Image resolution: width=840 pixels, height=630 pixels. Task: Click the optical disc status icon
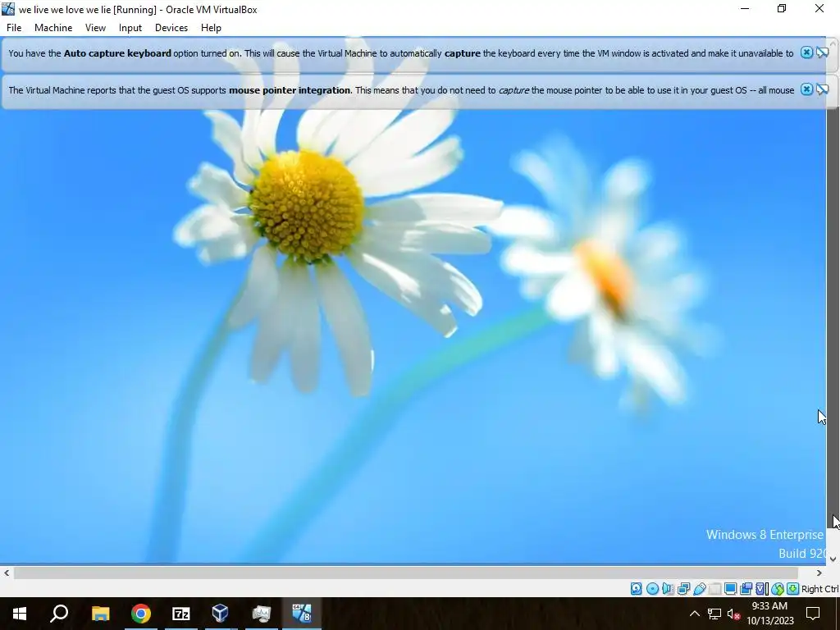click(652, 589)
